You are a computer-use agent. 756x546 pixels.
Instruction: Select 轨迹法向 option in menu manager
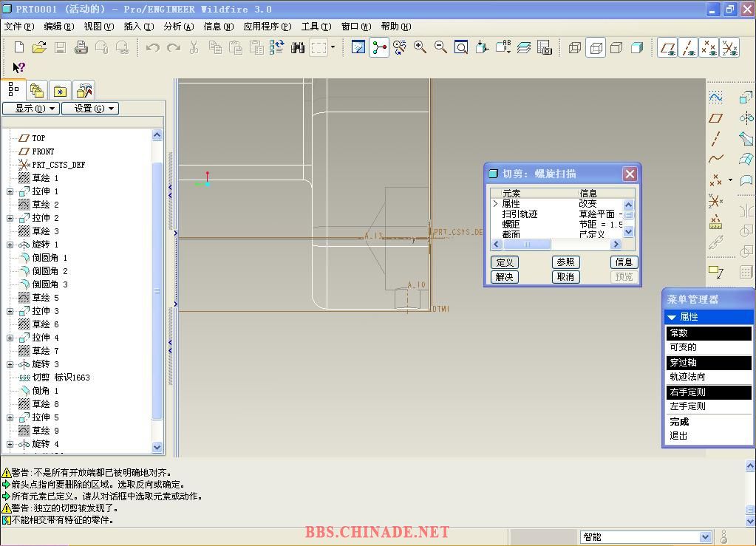point(709,377)
